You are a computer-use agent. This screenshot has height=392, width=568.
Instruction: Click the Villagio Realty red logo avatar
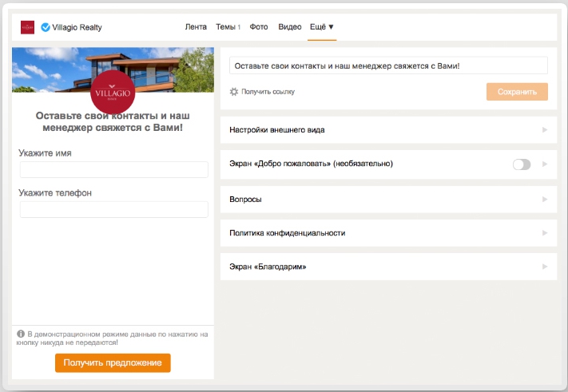[27, 27]
